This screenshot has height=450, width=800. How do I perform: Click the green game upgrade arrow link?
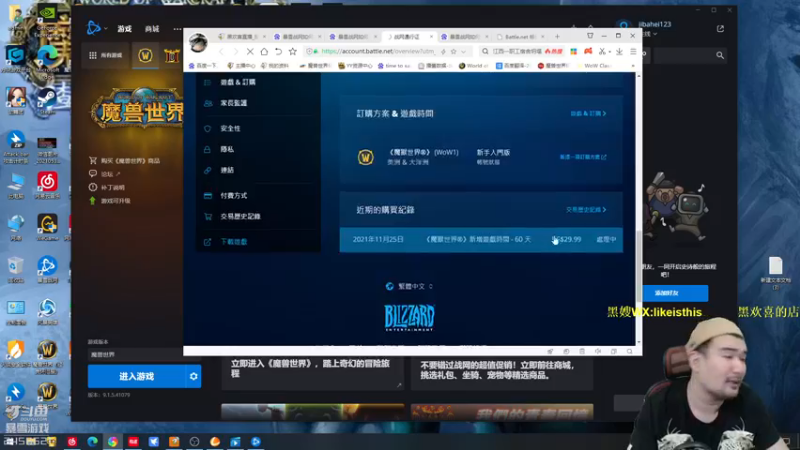110,201
